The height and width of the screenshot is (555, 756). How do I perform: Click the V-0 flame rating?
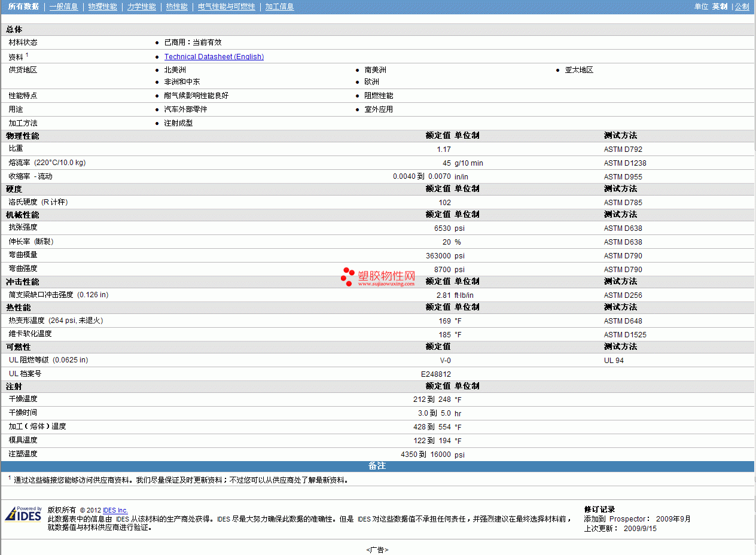coord(446,361)
